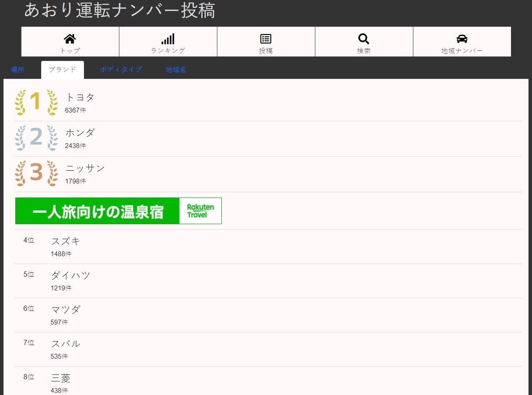The height and width of the screenshot is (395, 532).
Task: Open the トヨタ brand entry
Action: (x=80, y=98)
